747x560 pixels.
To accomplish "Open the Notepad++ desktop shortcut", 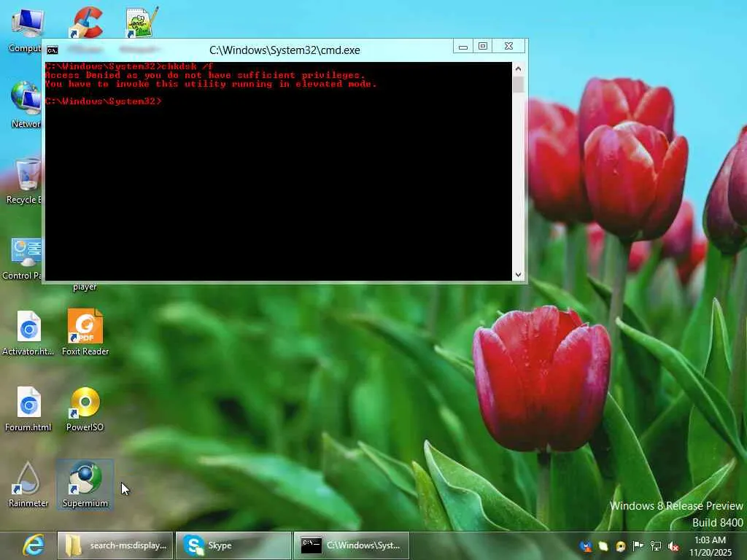I will pyautogui.click(x=141, y=22).
